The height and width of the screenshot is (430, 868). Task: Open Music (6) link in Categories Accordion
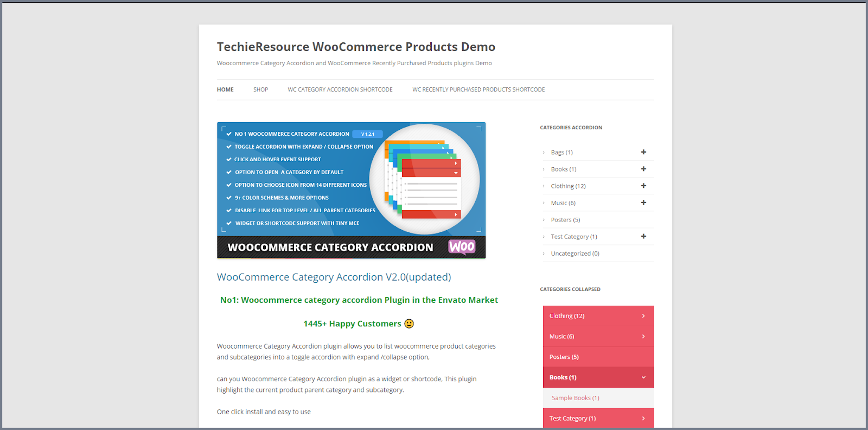point(563,203)
